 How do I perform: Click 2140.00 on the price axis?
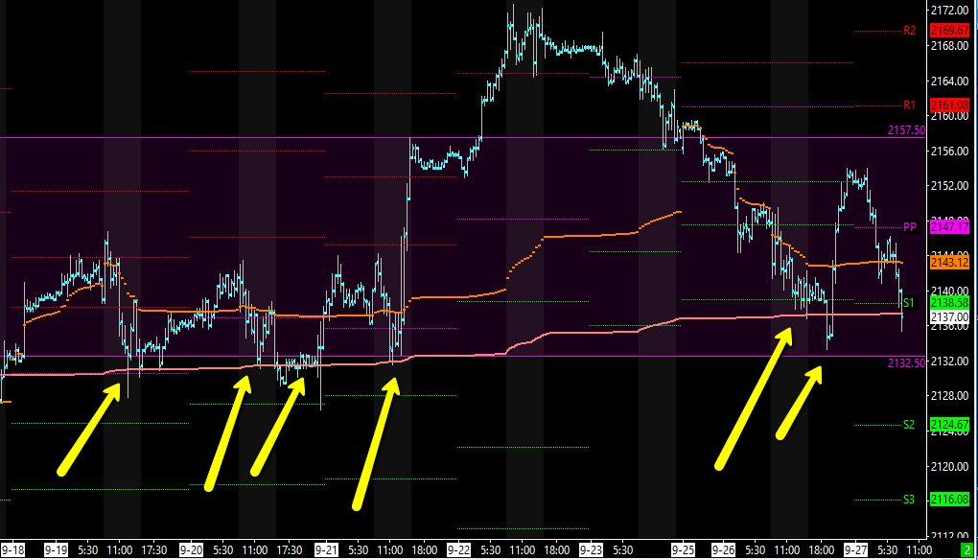pyautogui.click(x=949, y=291)
